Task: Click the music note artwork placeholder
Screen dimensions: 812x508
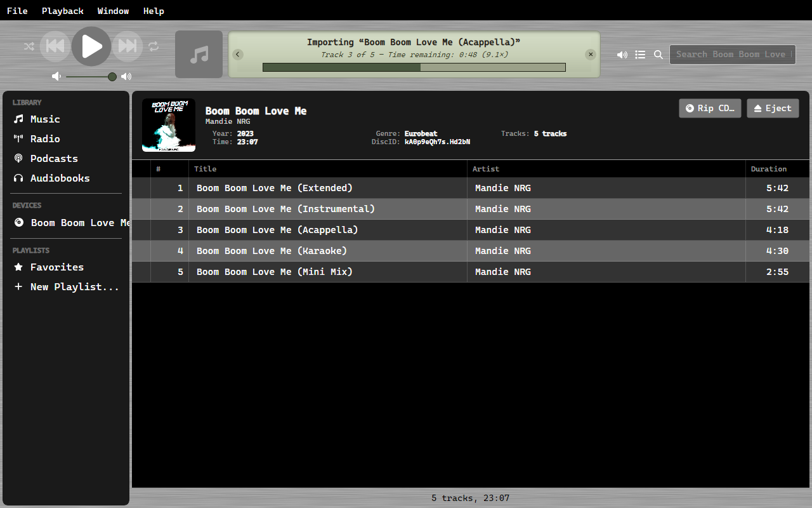Action: click(x=199, y=54)
